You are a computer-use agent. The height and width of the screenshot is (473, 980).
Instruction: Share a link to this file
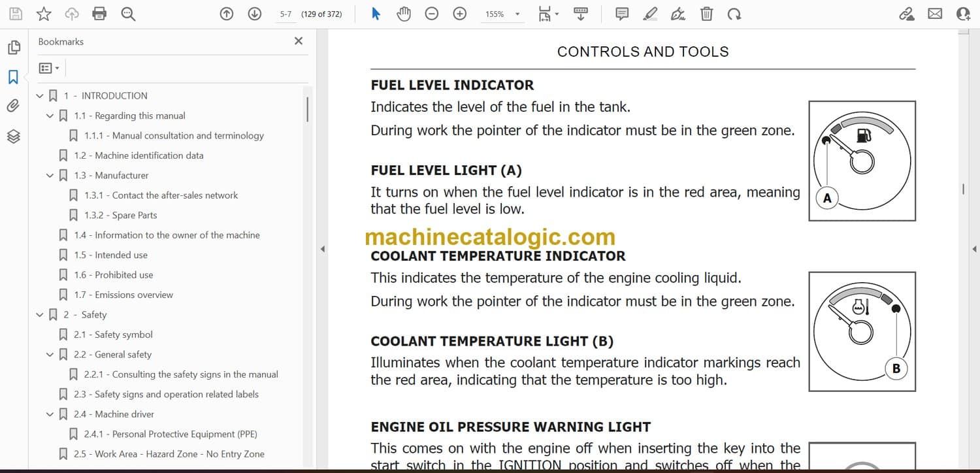(907, 14)
